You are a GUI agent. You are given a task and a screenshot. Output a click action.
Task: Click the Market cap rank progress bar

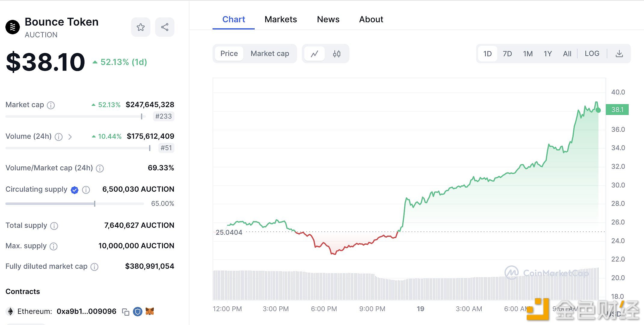coord(75,116)
